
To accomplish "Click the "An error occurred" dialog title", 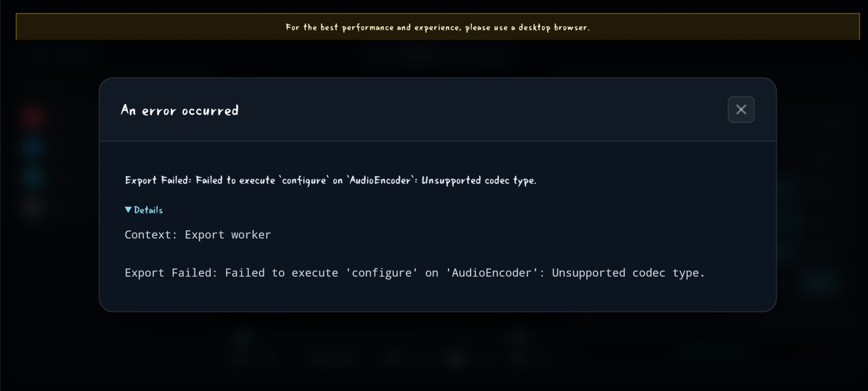I will coord(180,110).
